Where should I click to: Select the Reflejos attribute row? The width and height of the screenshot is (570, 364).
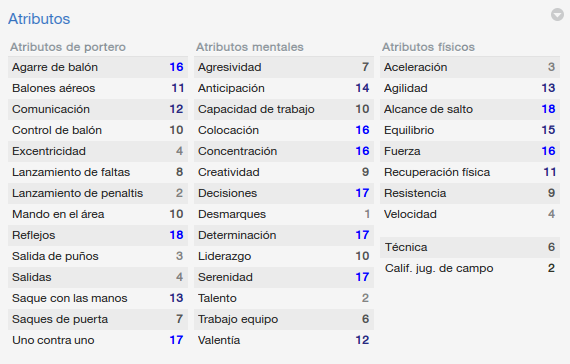point(98,235)
